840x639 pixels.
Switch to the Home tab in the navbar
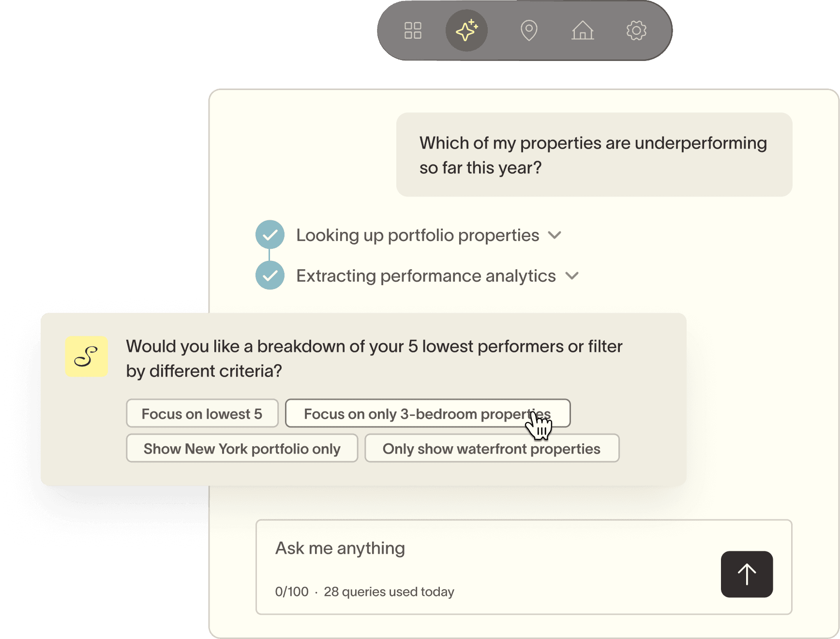(x=583, y=30)
